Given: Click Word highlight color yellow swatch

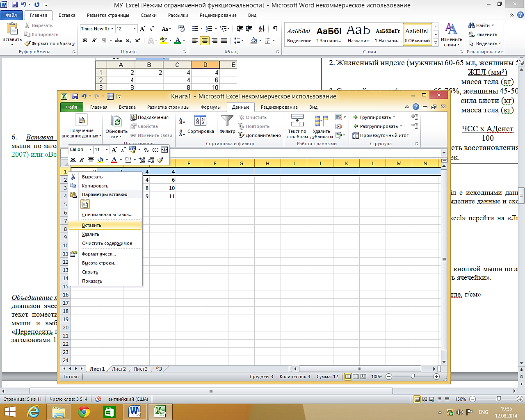Looking at the screenshot, I should 164,41.
